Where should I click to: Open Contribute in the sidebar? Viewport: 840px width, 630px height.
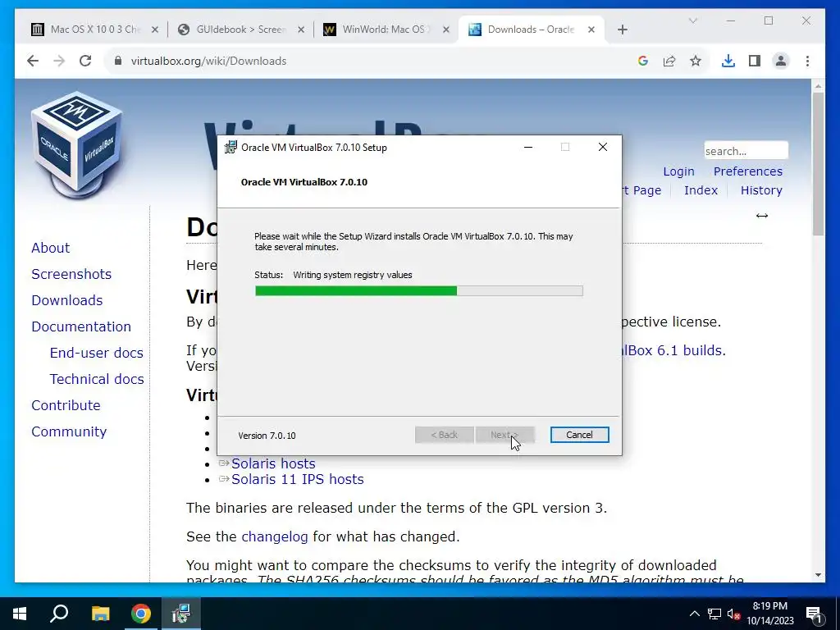point(66,405)
